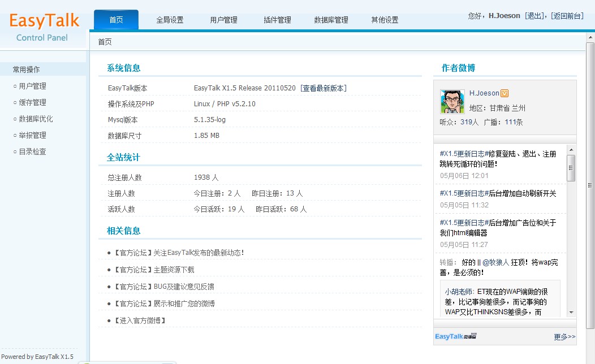This screenshot has width=595, height=364.
Task: Open the 进入官方微博 link
Action: tap(140, 320)
